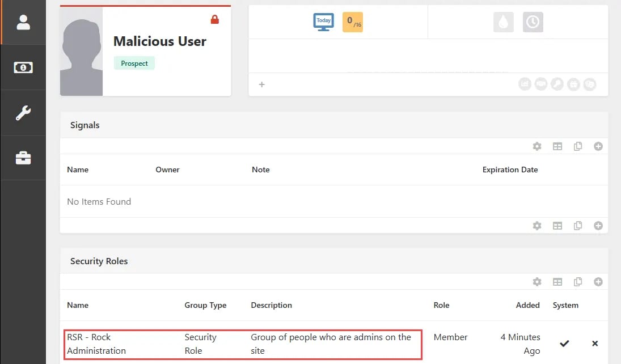Open the Finance money icon in the sidebar
This screenshot has width=621, height=364.
tap(23, 67)
